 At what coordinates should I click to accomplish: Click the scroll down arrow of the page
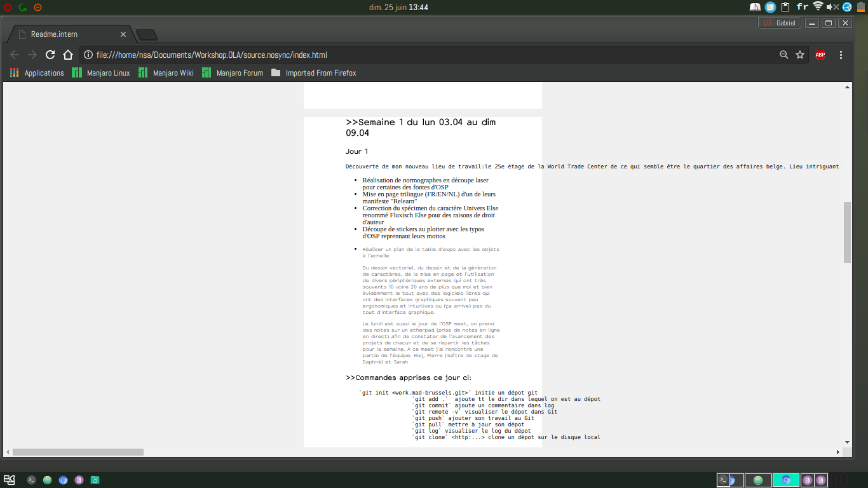(x=847, y=442)
